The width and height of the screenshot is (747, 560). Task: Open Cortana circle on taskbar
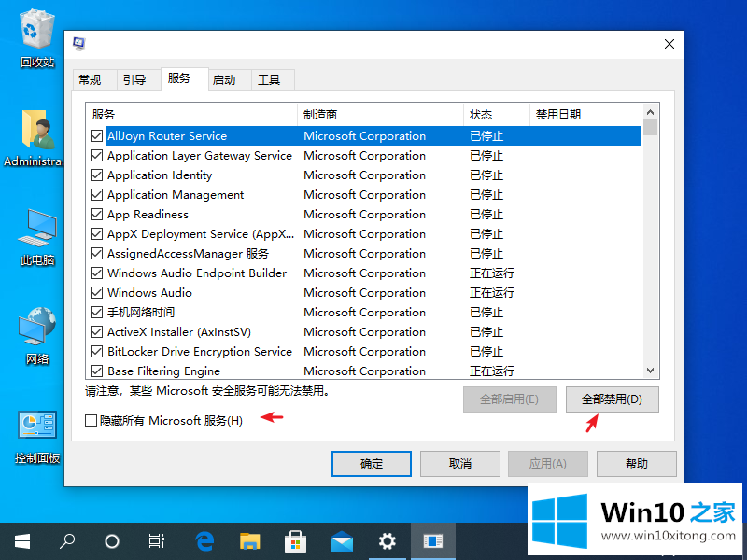pyautogui.click(x=112, y=541)
